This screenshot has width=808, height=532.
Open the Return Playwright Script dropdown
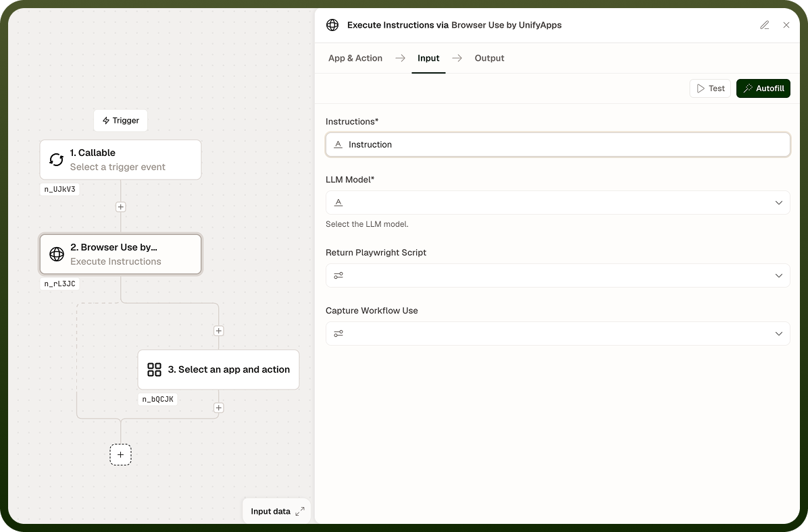pos(557,275)
